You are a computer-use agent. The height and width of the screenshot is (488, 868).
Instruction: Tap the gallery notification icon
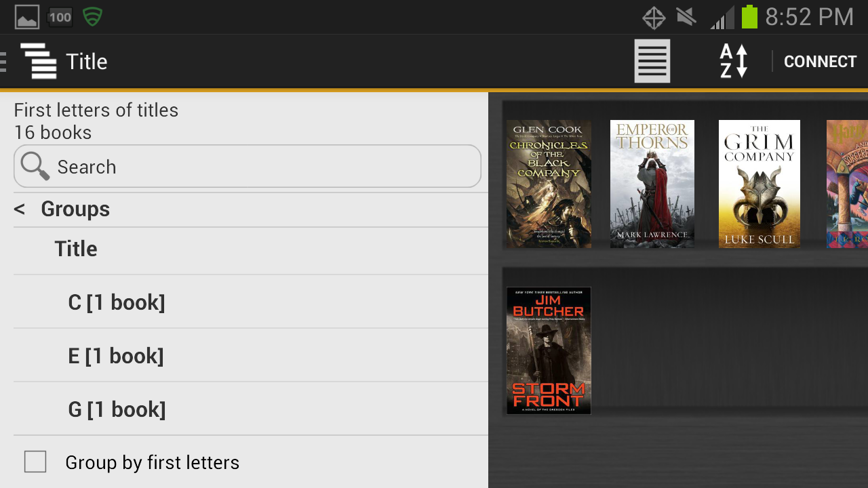tap(27, 17)
